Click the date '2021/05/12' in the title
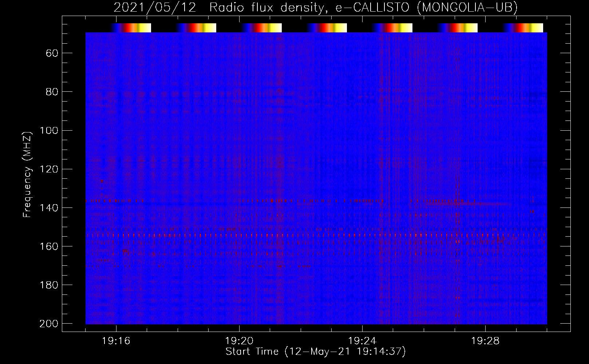Viewport: 589px width, 364px height. pyautogui.click(x=155, y=7)
